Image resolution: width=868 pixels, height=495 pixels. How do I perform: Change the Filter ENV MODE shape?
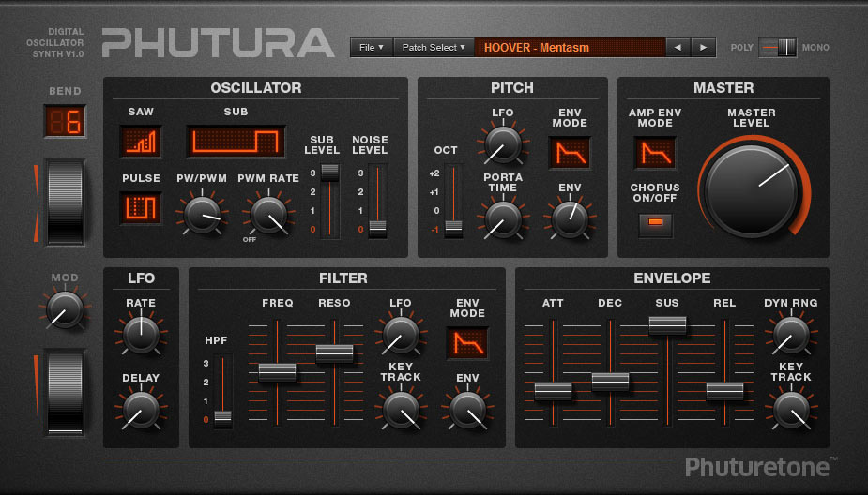coord(467,343)
